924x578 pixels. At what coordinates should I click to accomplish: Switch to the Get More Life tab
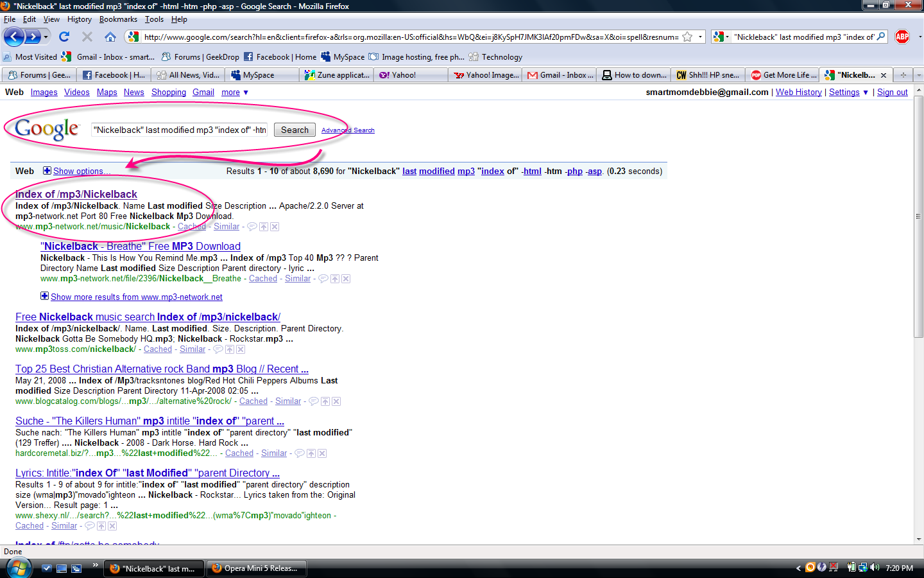pyautogui.click(x=783, y=75)
